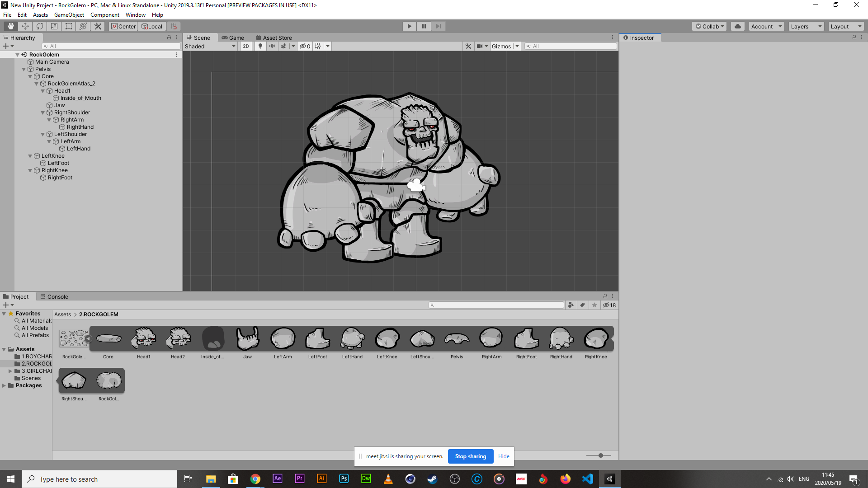Click the Pause button
868x488 pixels.
(x=424, y=26)
